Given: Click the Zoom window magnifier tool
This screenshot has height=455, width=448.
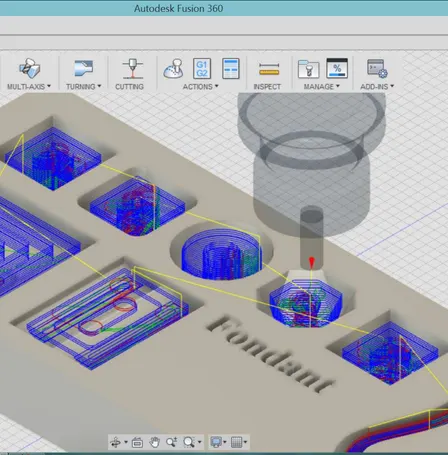Looking at the screenshot, I should [x=189, y=442].
